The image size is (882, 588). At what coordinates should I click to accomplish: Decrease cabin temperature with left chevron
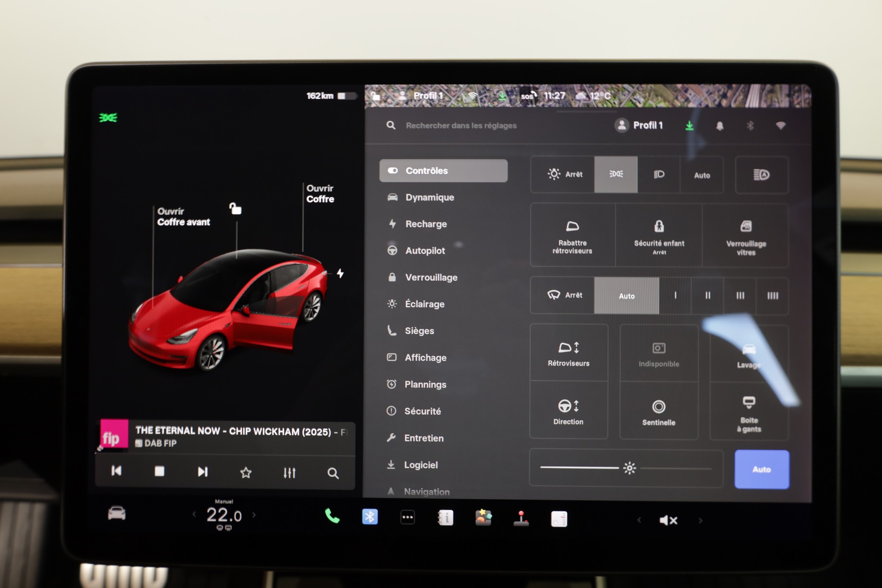click(194, 514)
